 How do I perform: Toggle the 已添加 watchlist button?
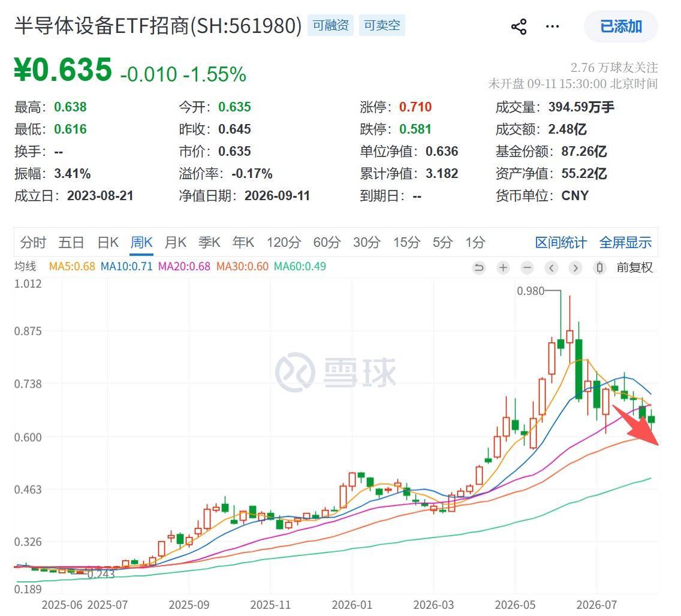point(620,26)
